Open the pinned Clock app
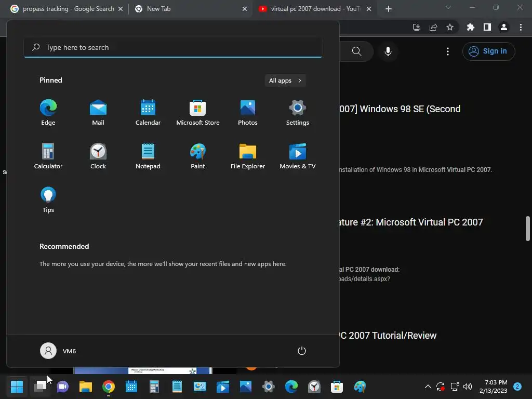Viewport: 532px width, 399px height. pyautogui.click(x=98, y=156)
